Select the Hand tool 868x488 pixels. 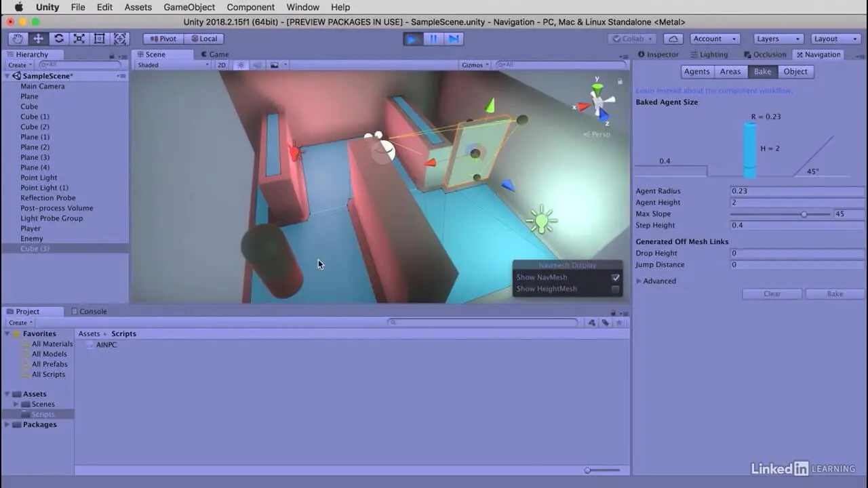[x=18, y=39]
